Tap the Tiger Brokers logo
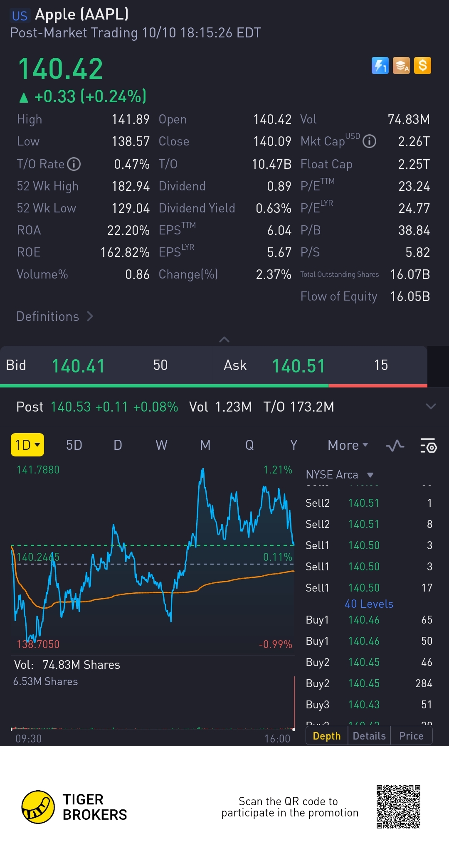Screen dimensions: 449x868 tap(38, 807)
